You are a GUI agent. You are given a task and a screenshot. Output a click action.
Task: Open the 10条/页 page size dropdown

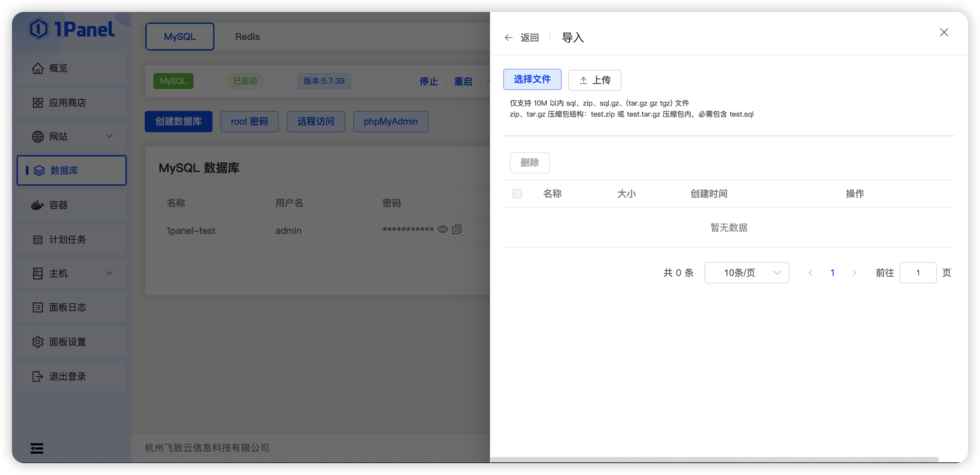point(746,272)
